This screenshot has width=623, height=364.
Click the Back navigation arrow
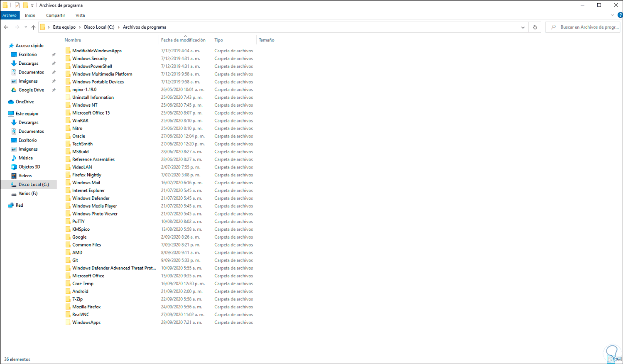[x=6, y=27]
